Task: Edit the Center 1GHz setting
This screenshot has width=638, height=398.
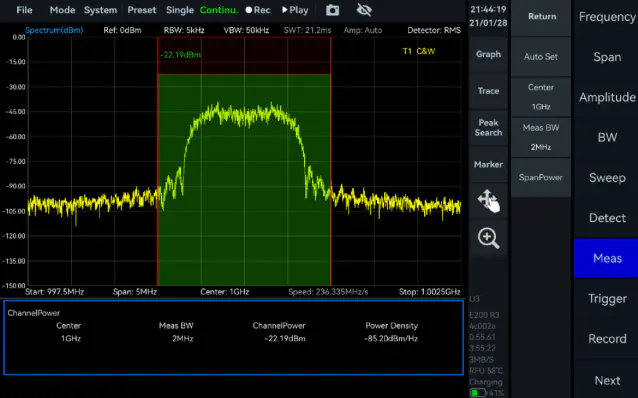Action: pyautogui.click(x=541, y=97)
